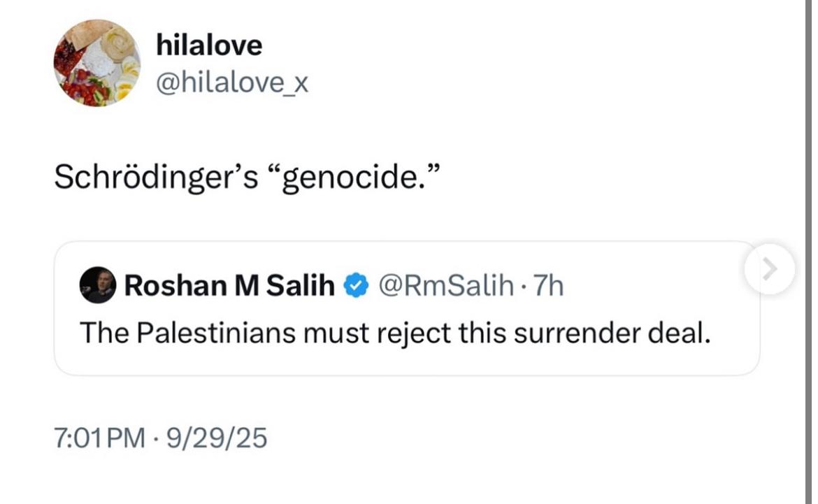Image resolution: width=818 pixels, height=504 pixels.
Task: Click the 7h timestamp on quoted post
Action: tap(548, 285)
